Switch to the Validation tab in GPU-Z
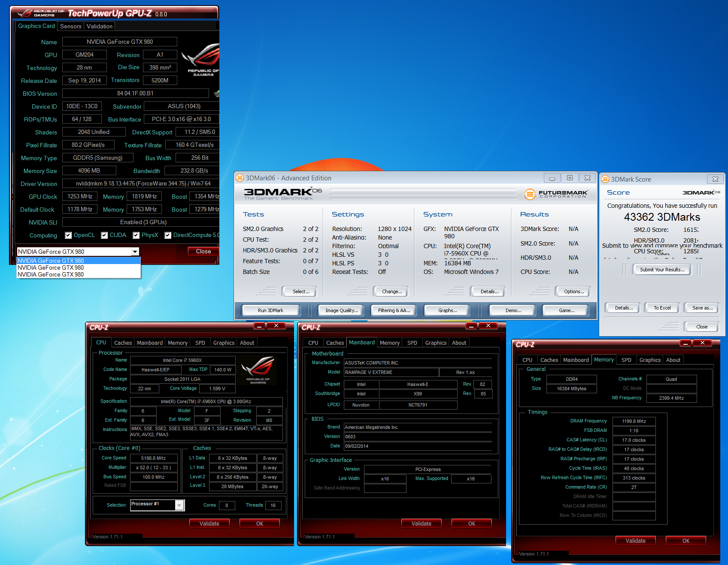Viewport: 728px width, 565px height. pyautogui.click(x=100, y=26)
